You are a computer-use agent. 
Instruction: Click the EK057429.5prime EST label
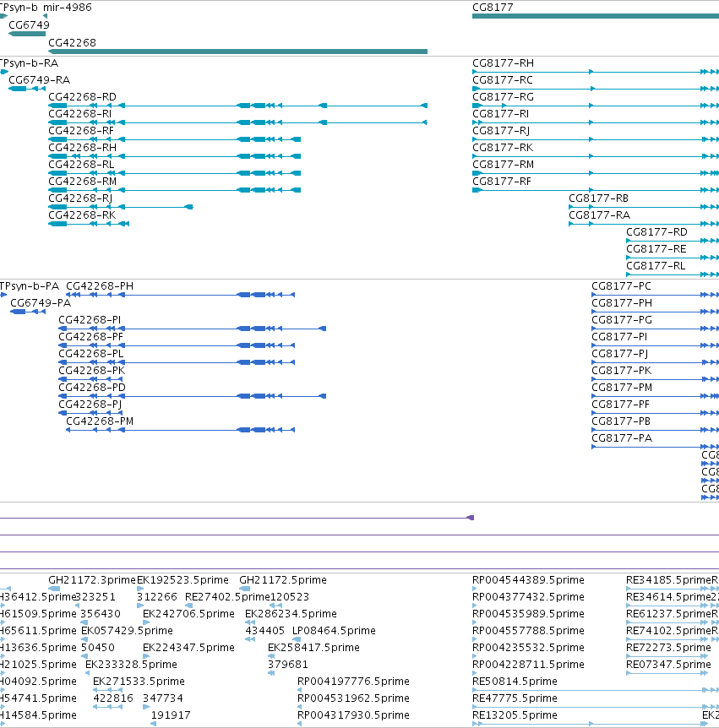pos(127,631)
